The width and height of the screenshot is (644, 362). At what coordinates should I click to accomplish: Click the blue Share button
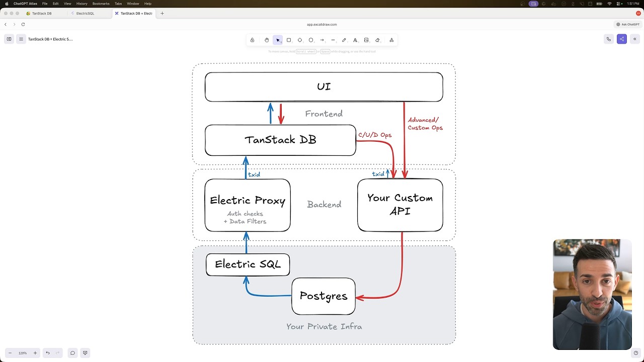click(x=622, y=39)
